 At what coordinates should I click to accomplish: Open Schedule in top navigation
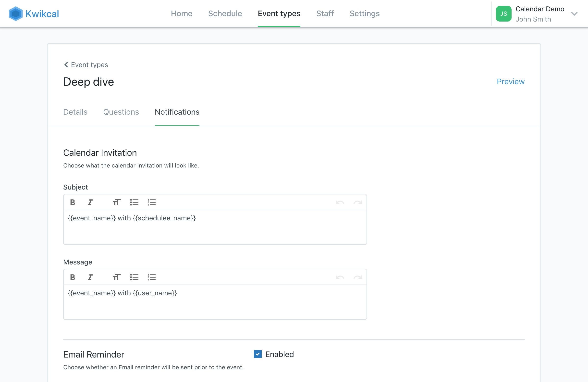[x=225, y=13]
